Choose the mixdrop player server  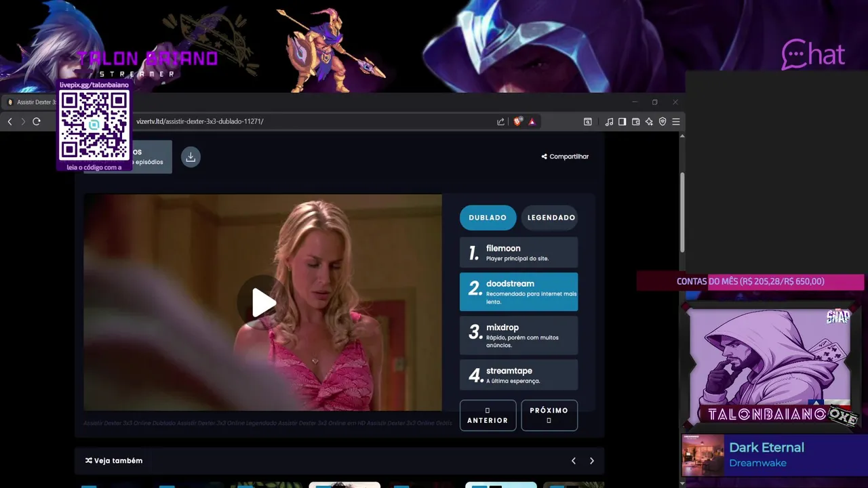coord(519,335)
